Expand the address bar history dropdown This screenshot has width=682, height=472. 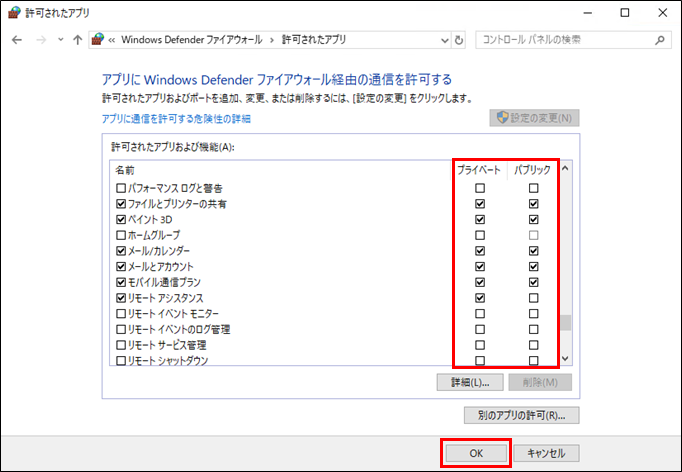445,40
